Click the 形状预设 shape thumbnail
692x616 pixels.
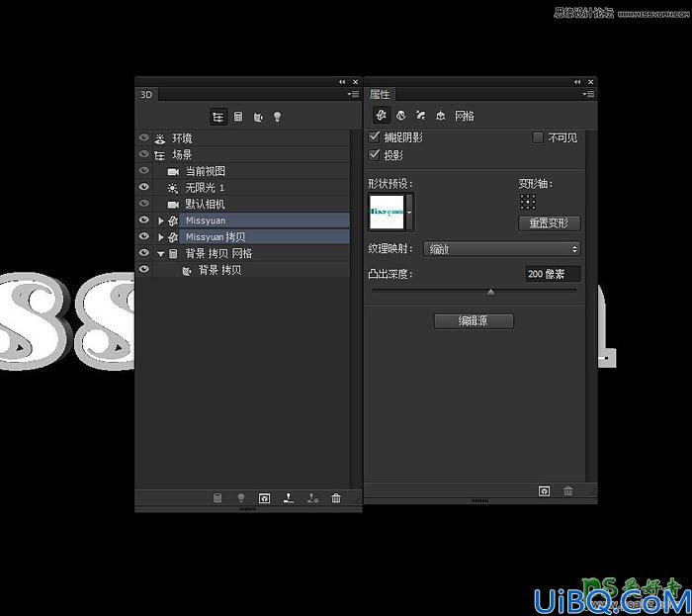pyautogui.click(x=387, y=213)
